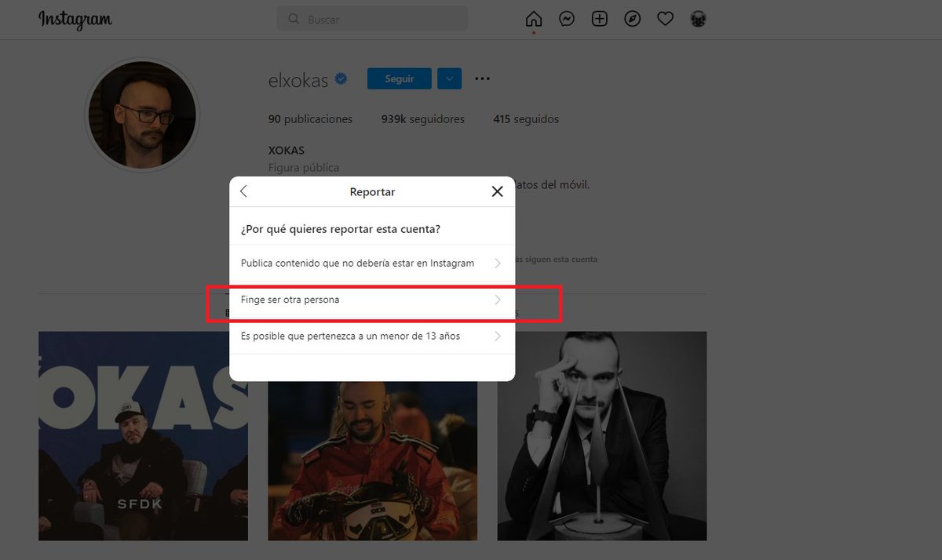Click the Reportar dialog title

coord(372,191)
